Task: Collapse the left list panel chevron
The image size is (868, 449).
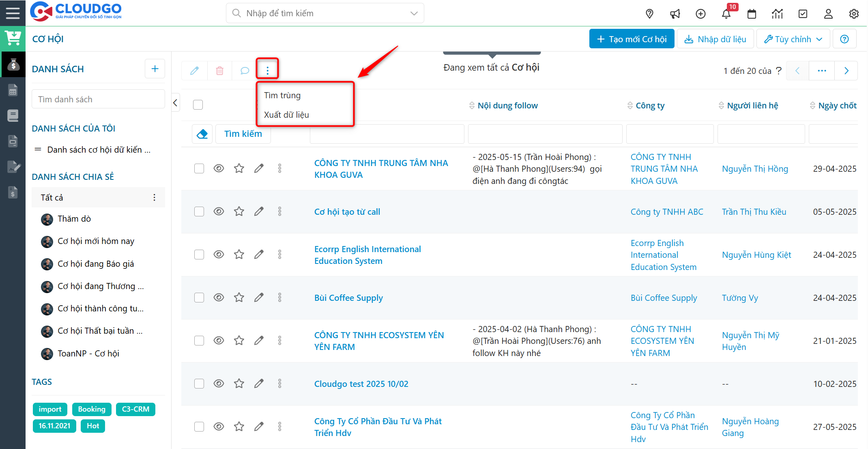Action: click(175, 103)
